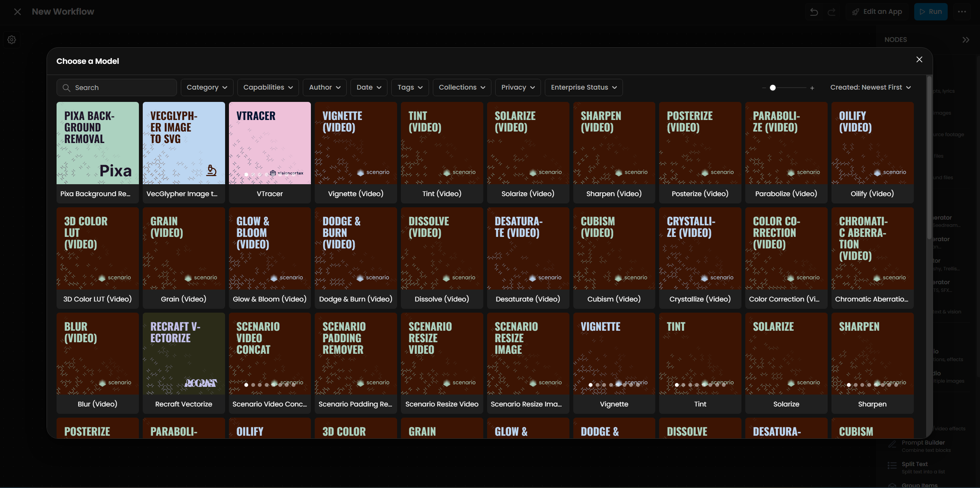980x488 pixels.
Task: Choose the VTracer model card
Action: [270, 153]
